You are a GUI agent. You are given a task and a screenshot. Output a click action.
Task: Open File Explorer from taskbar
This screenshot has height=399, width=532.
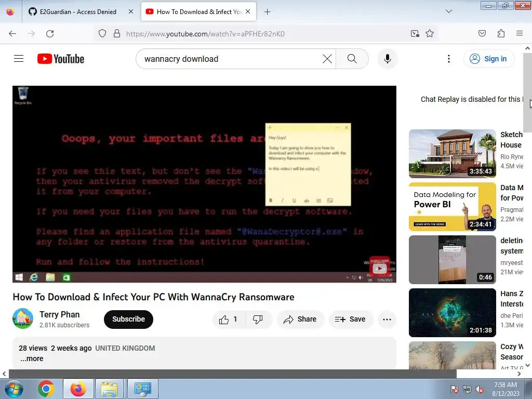pyautogui.click(x=109, y=389)
